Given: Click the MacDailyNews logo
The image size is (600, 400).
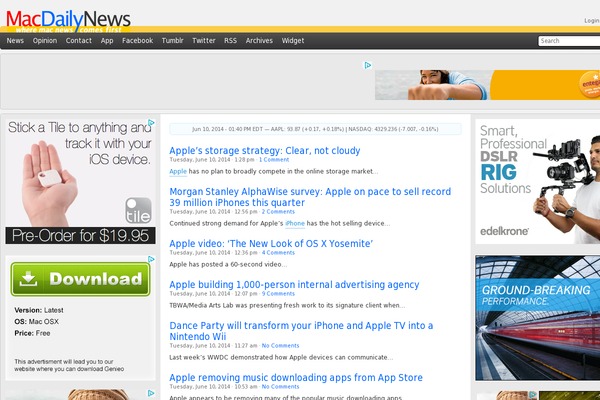Looking at the screenshot, I should coord(68,21).
